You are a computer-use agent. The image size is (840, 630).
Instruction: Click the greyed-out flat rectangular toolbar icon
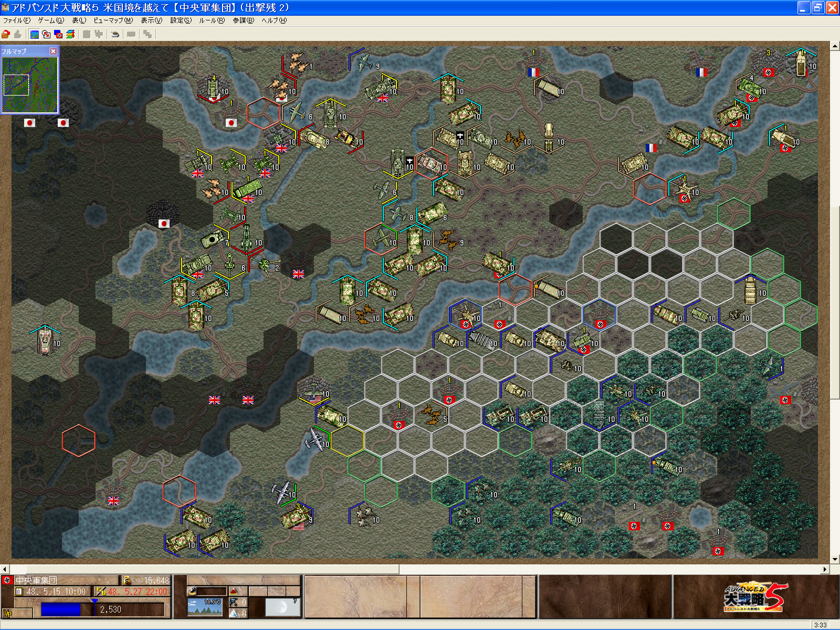pyautogui.click(x=131, y=34)
